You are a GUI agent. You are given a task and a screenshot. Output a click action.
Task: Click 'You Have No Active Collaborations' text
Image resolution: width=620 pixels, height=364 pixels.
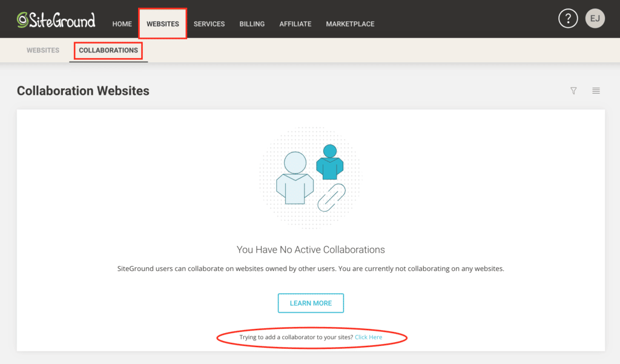click(311, 250)
